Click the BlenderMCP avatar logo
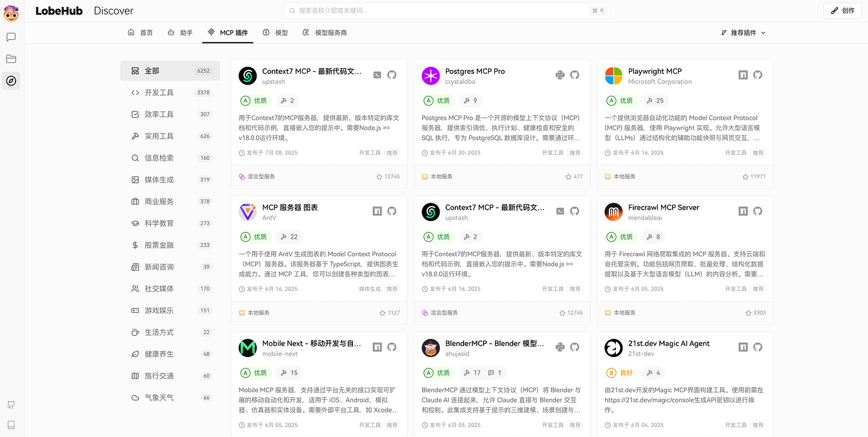Viewport: 868px width, 437px height. point(431,348)
